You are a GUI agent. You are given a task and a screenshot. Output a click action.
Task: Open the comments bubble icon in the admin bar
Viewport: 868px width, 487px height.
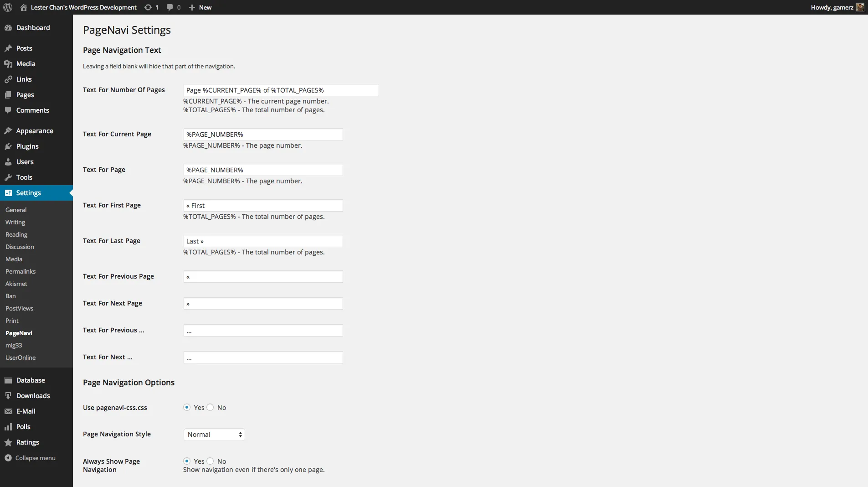click(169, 7)
